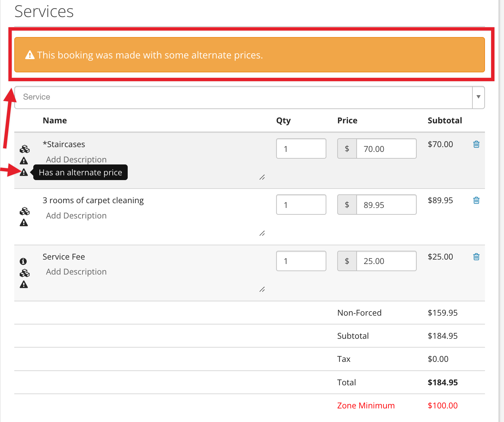
Task: Click the bold $184.95 Total amount
Action: click(x=443, y=383)
